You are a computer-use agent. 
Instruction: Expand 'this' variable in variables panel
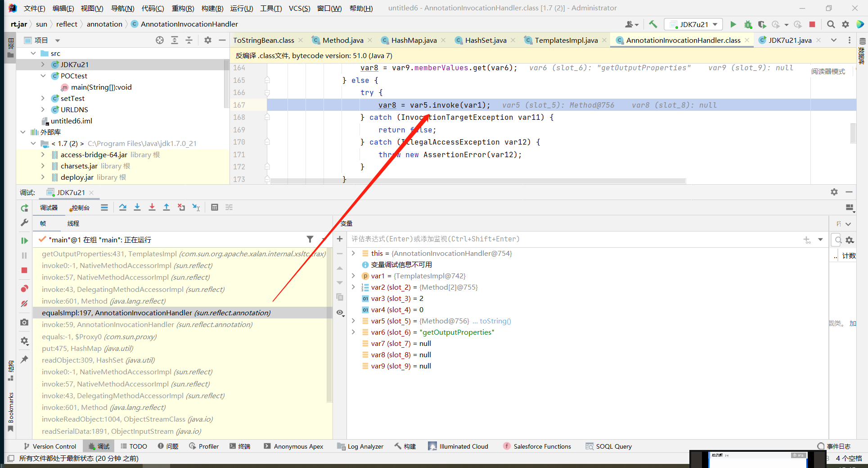click(x=353, y=253)
